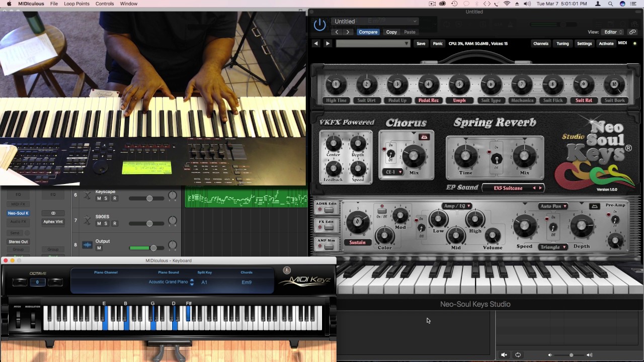Open the Controls menu
The height and width of the screenshot is (362, 644).
105,4
